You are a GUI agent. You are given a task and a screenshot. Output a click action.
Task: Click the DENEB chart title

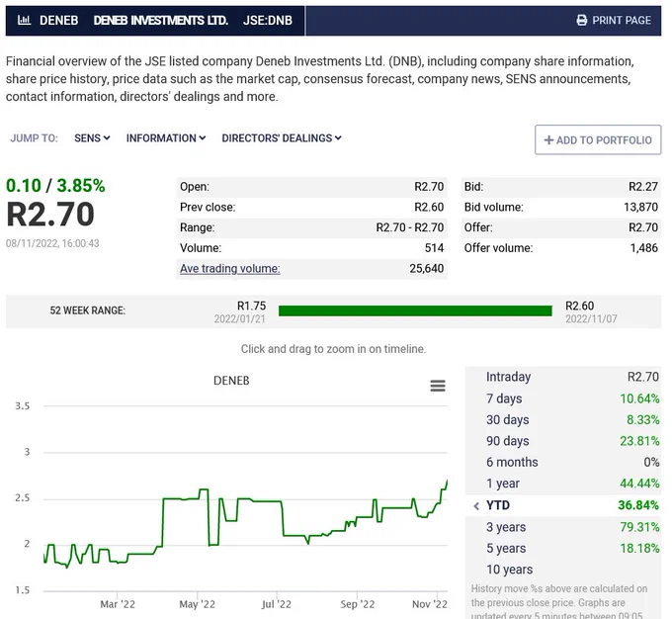click(231, 381)
